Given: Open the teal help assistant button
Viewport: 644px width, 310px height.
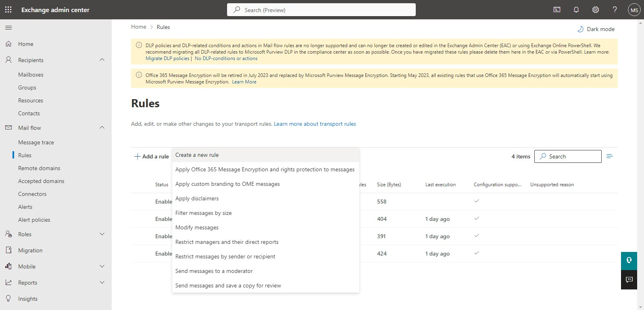Looking at the screenshot, I should pos(629,260).
